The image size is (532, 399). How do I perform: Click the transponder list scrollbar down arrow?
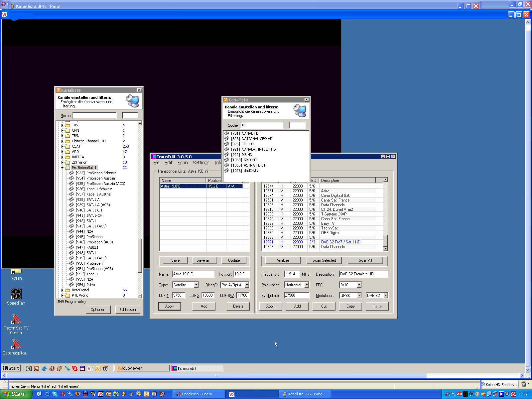[385, 249]
